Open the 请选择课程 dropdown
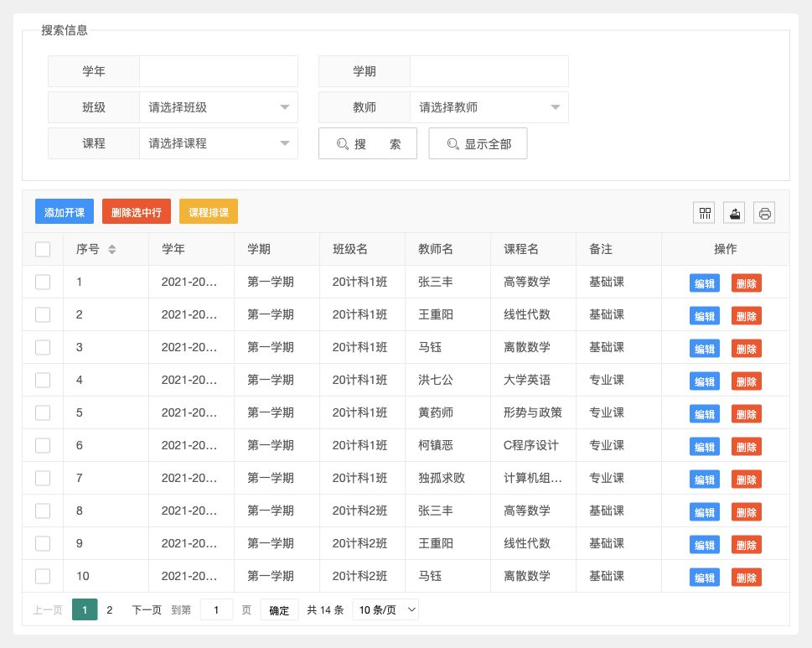Screen dimensions: 812x648 click(x=219, y=143)
